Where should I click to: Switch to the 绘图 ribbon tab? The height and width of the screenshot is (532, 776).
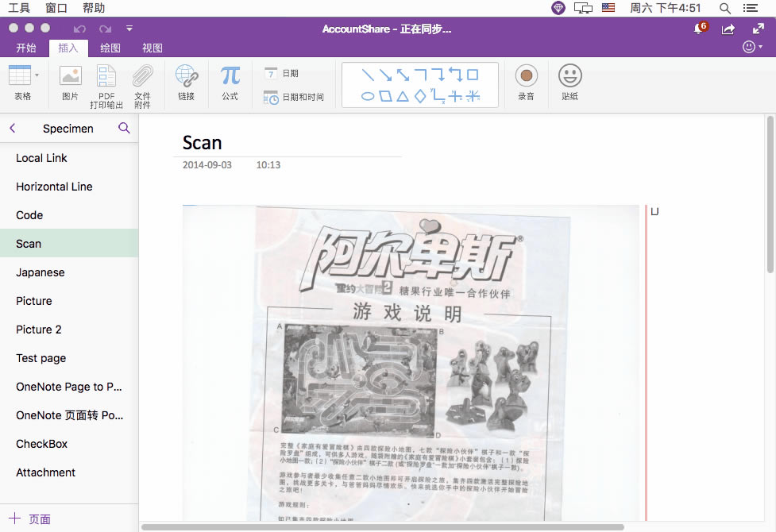(109, 47)
